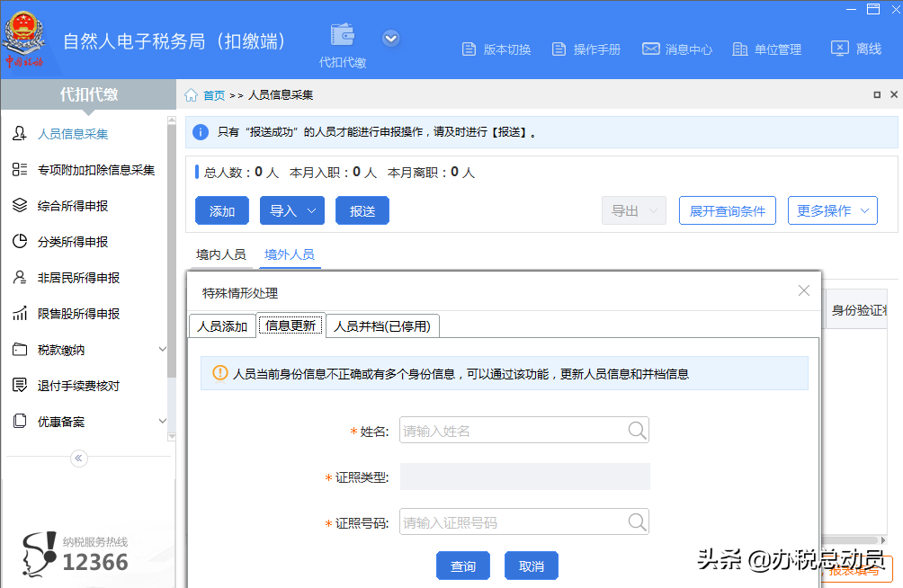Click the 报送 submit button

[362, 209]
